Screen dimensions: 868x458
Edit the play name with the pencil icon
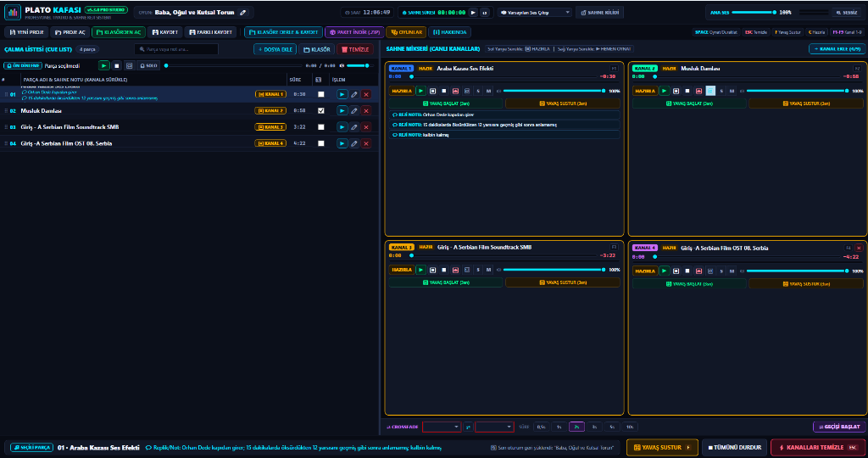(x=243, y=12)
